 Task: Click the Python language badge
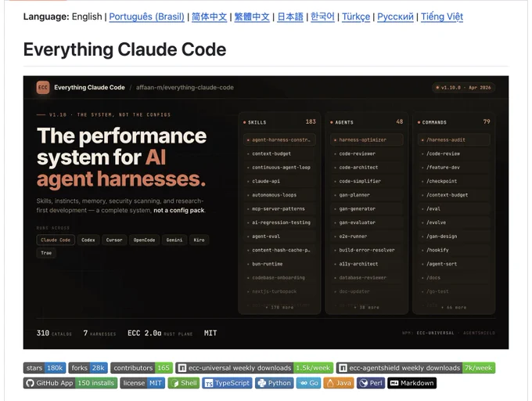274,383
